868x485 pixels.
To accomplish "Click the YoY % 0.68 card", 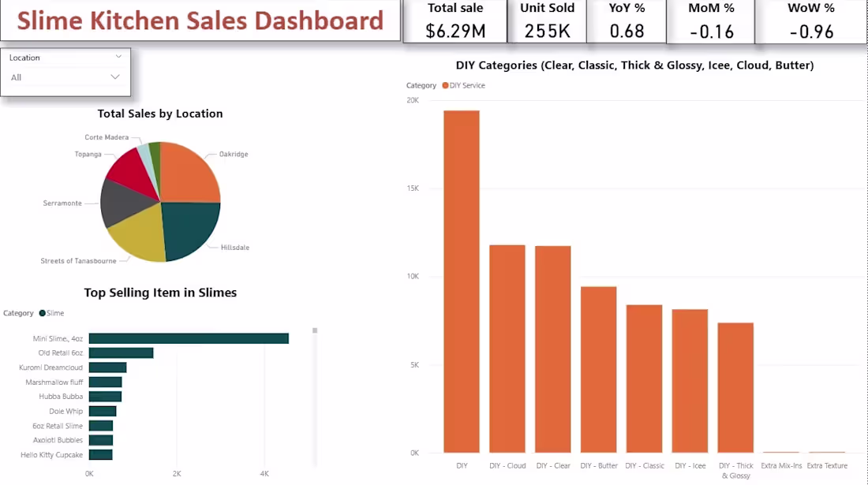I will [x=627, y=21].
